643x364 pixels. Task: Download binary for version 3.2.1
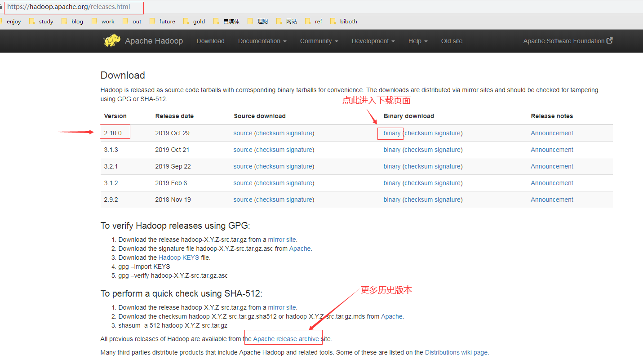click(392, 166)
